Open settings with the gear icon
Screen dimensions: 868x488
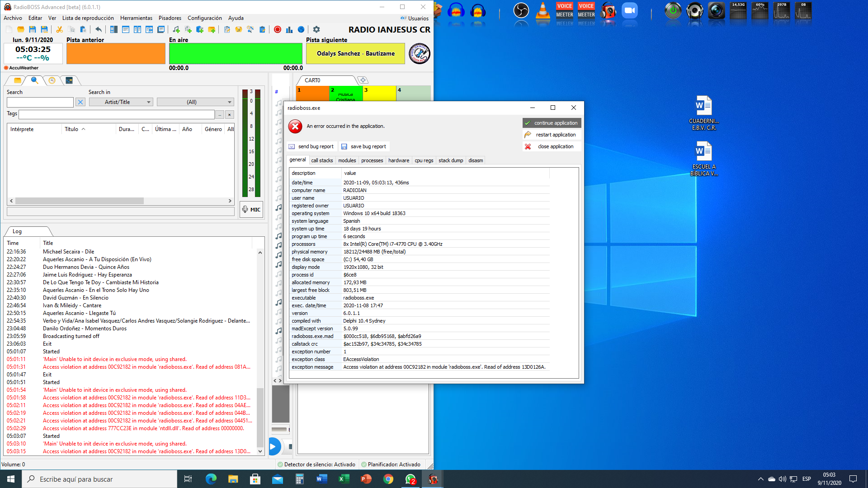316,29
